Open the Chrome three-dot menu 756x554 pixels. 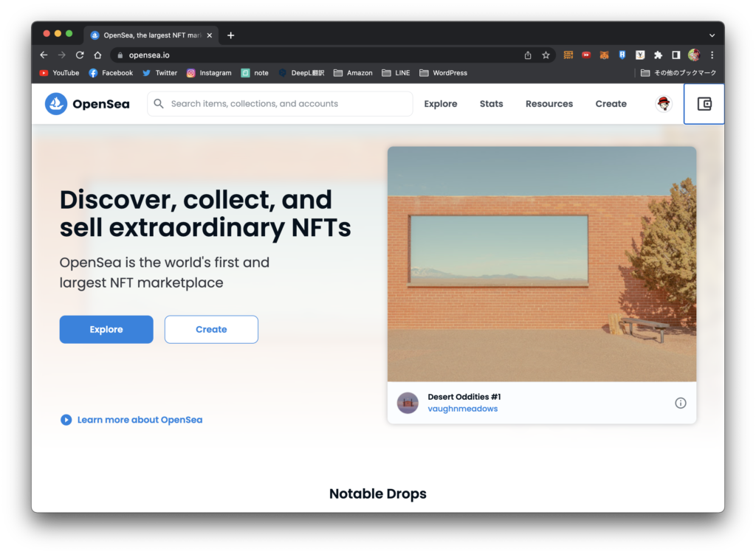712,55
